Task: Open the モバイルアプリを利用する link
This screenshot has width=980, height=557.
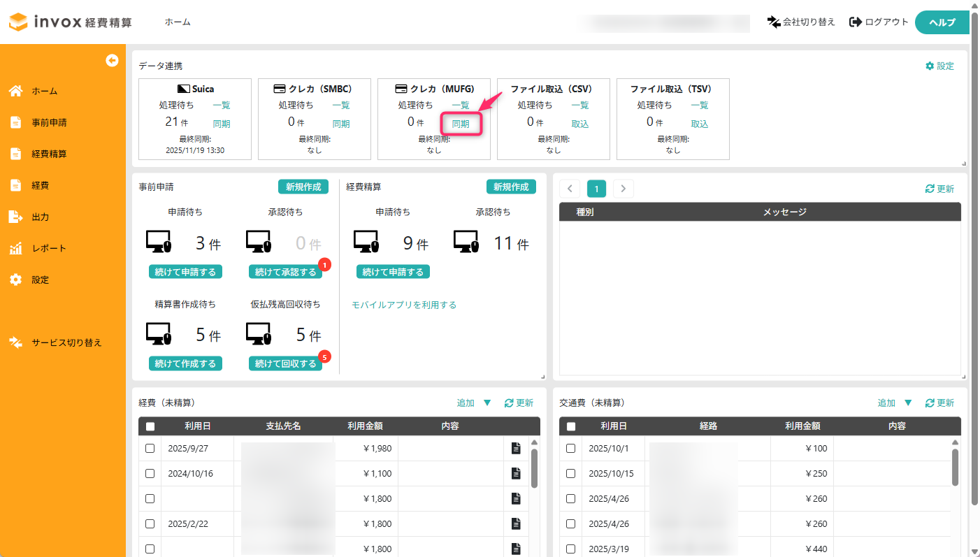Action: 404,305
